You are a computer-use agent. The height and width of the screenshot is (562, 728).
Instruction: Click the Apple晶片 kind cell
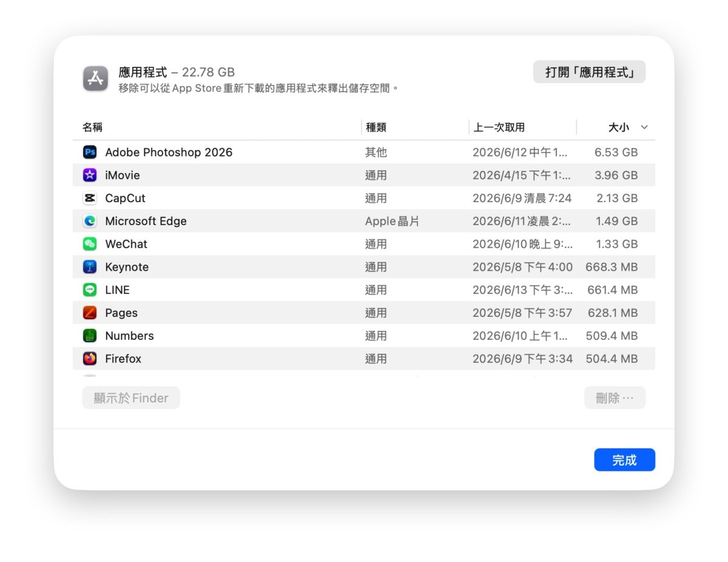393,222
